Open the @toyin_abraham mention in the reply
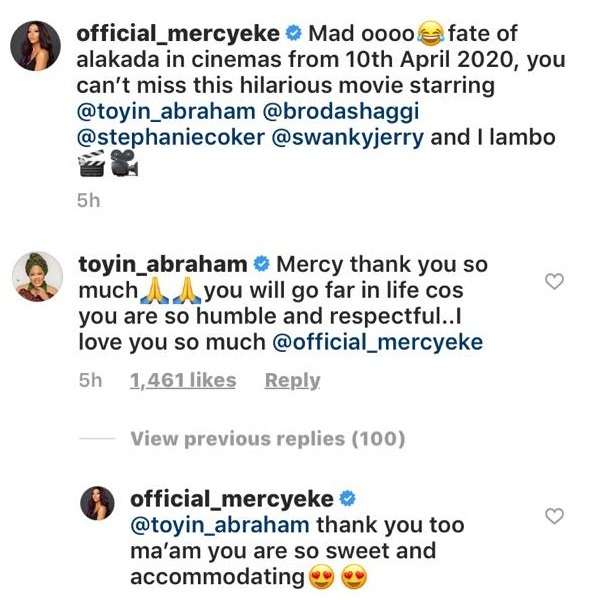Image resolution: width=606 pixels, height=600 pixels. point(220,524)
